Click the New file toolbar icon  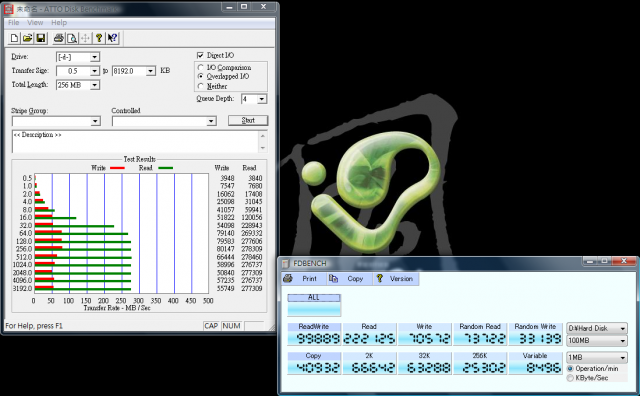pos(15,38)
